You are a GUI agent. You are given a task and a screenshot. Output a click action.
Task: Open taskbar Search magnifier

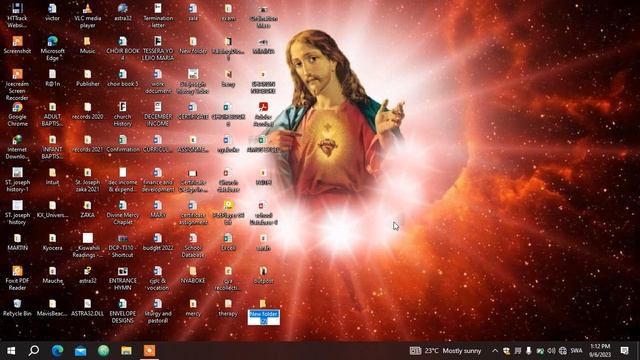[34, 351]
